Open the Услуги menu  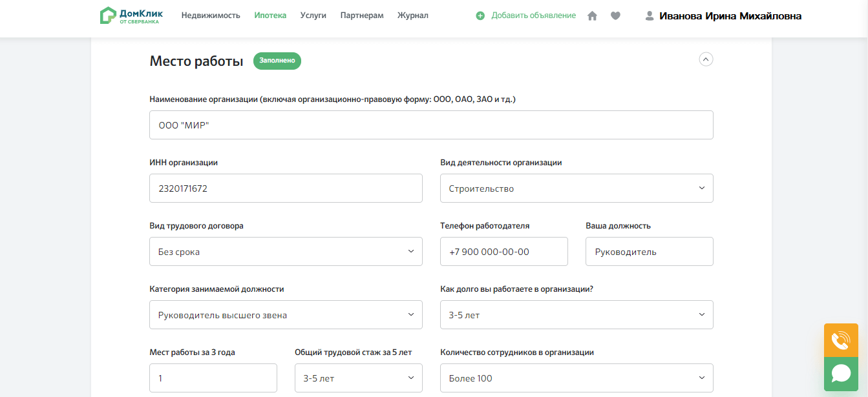tap(313, 15)
